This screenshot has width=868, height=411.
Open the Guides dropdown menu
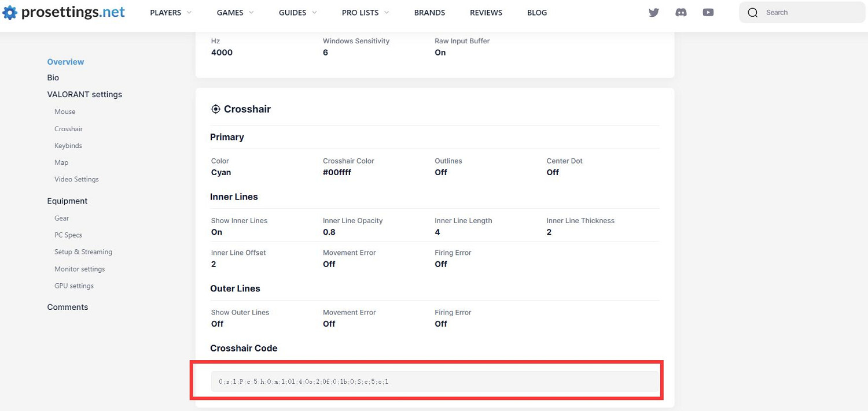(297, 13)
